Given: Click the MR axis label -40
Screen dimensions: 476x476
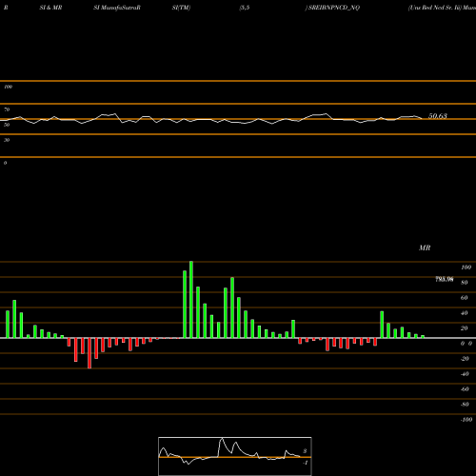Looking at the screenshot, I should point(465,374).
